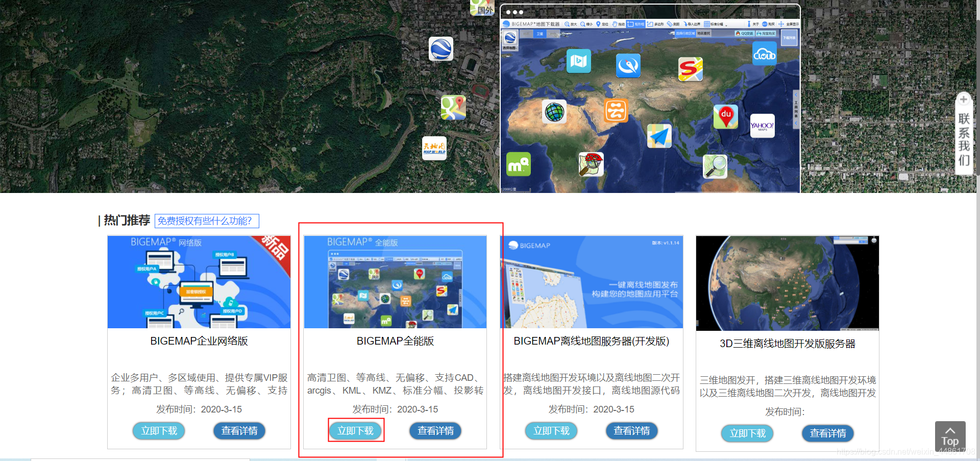This screenshot has width=980, height=461.
Task: Click the 导入边界 import boundary tool
Action: point(692,24)
